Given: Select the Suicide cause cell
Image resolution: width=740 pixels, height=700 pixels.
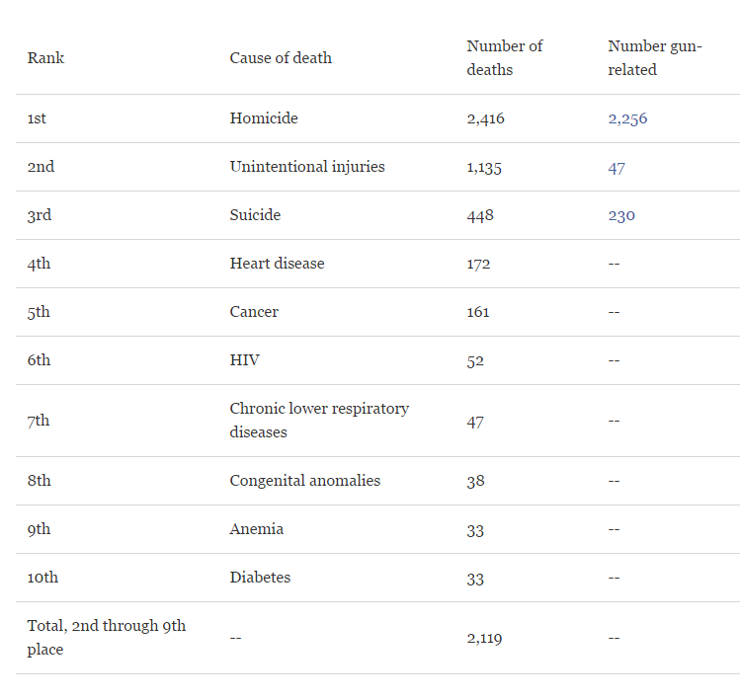Looking at the screenshot, I should (255, 215).
